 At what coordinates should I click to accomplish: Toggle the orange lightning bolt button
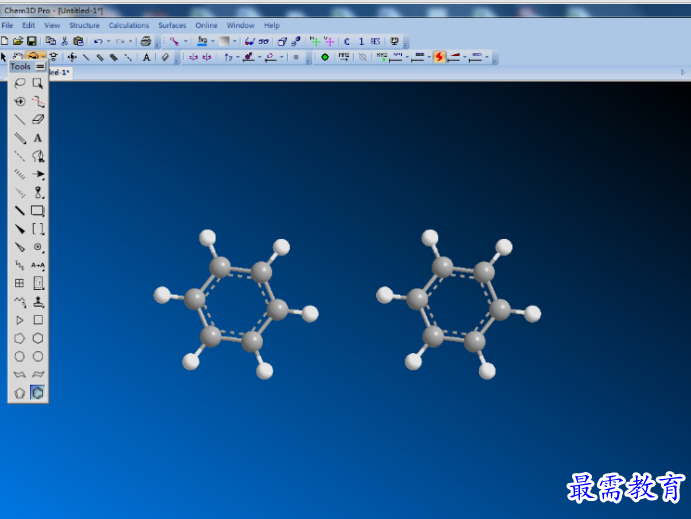(439, 57)
